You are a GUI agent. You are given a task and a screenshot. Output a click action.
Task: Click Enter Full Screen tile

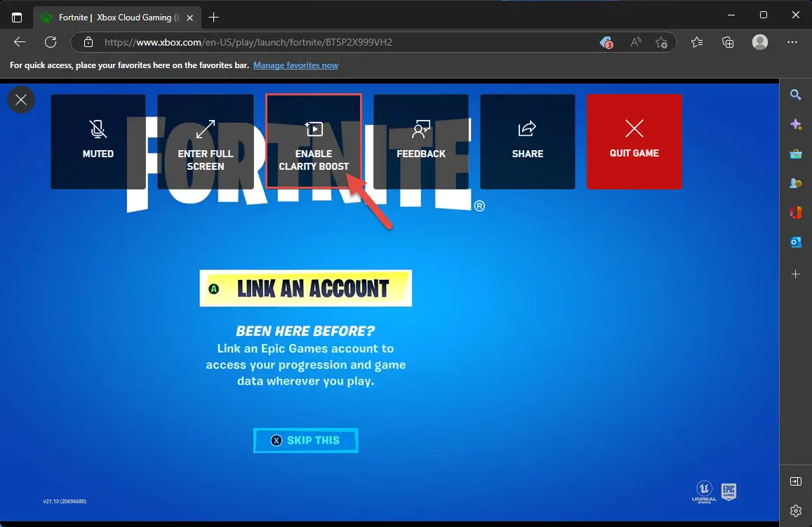coord(206,141)
